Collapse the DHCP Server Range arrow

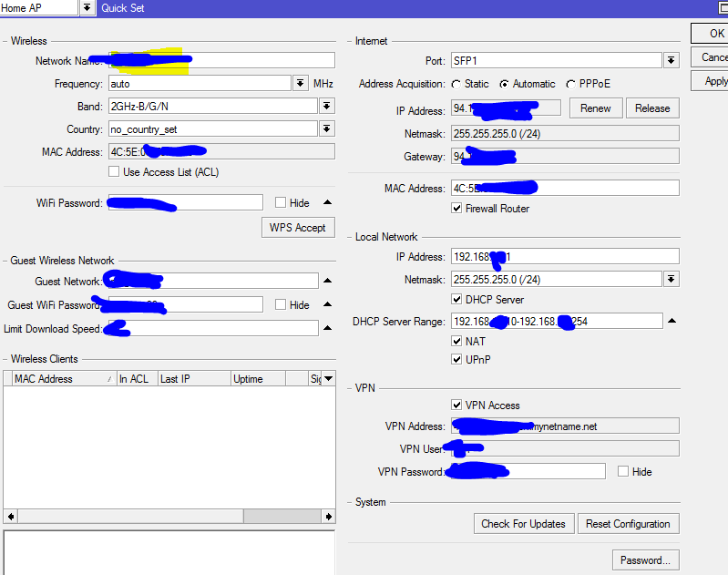pyautogui.click(x=672, y=321)
